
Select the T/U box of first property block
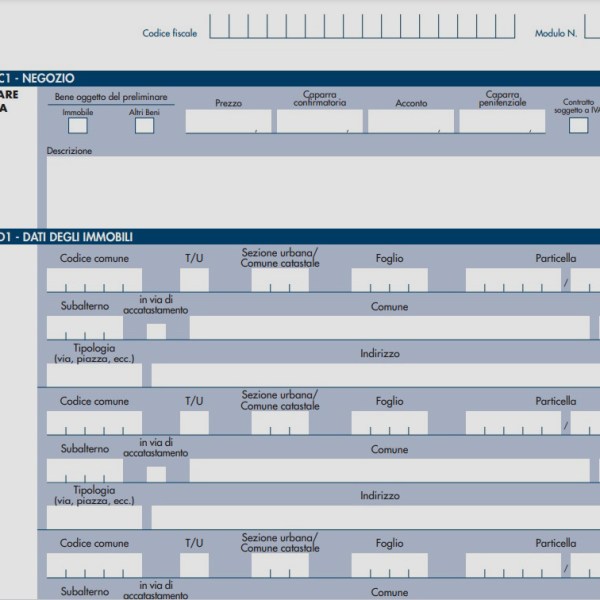[x=194, y=280]
